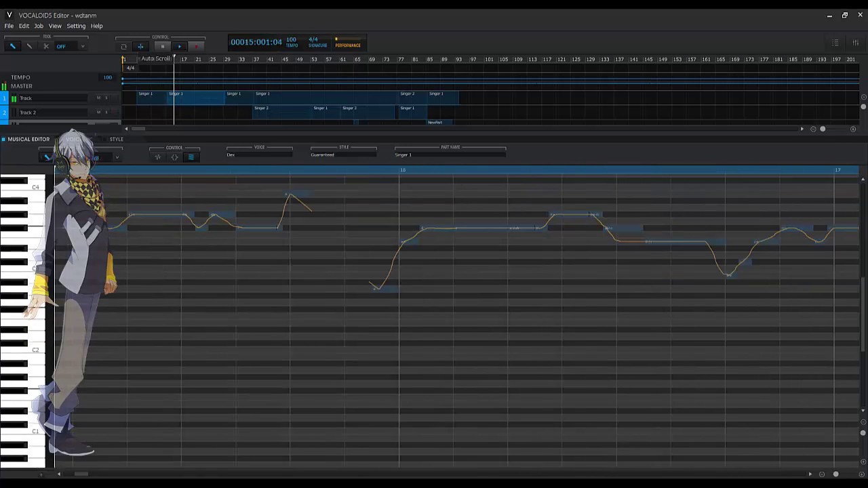Click measure 17 marker in editor ruler
This screenshot has width=868, height=488.
(837, 170)
